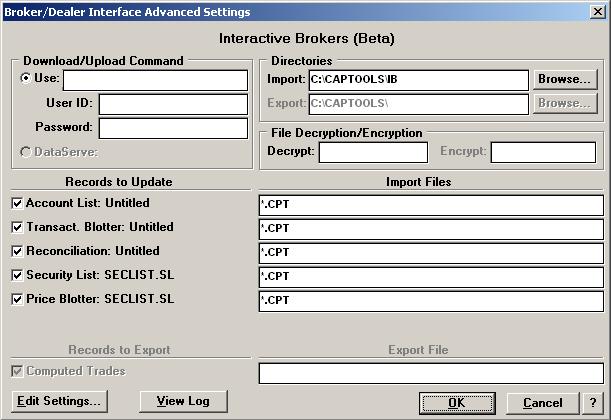Uncheck the Account List checkbox
Image resolution: width=611 pixels, height=420 pixels.
click(x=17, y=203)
